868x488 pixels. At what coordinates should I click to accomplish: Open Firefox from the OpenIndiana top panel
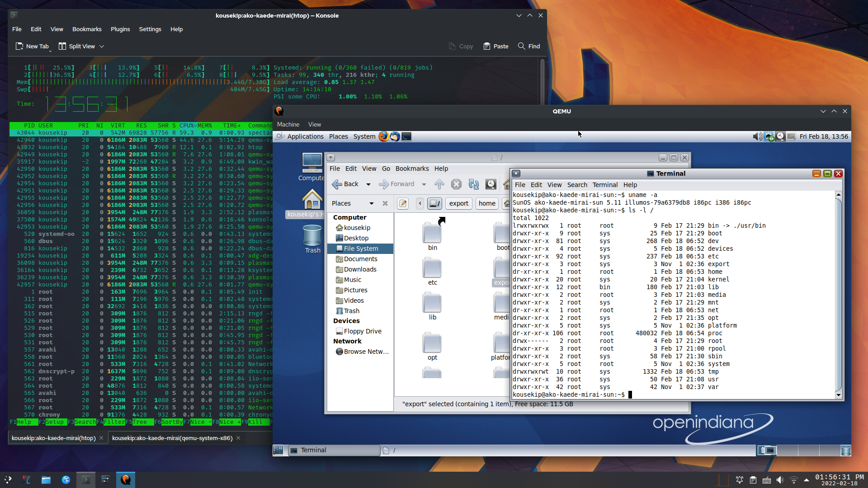click(384, 136)
